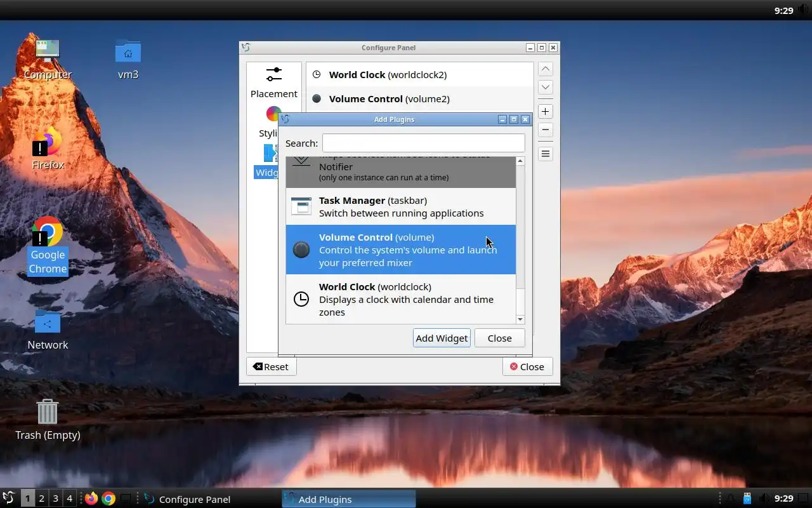Click the show-desktop icon in taskbar

pyautogui.click(x=126, y=498)
